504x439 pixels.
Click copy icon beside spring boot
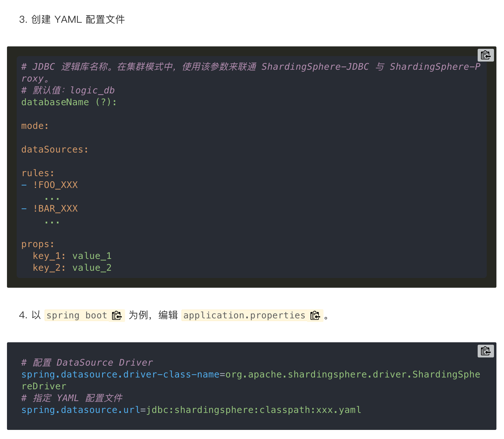click(117, 316)
